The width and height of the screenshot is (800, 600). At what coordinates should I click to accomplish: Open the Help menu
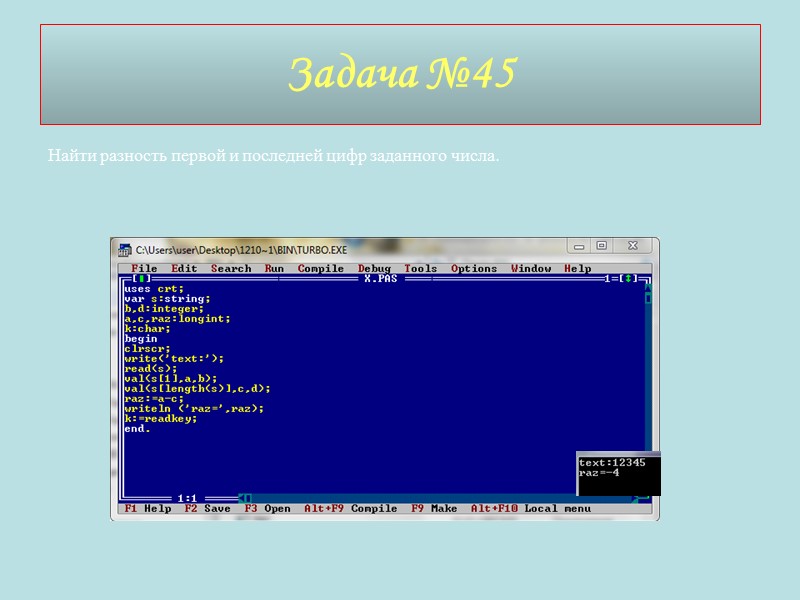pyautogui.click(x=578, y=268)
